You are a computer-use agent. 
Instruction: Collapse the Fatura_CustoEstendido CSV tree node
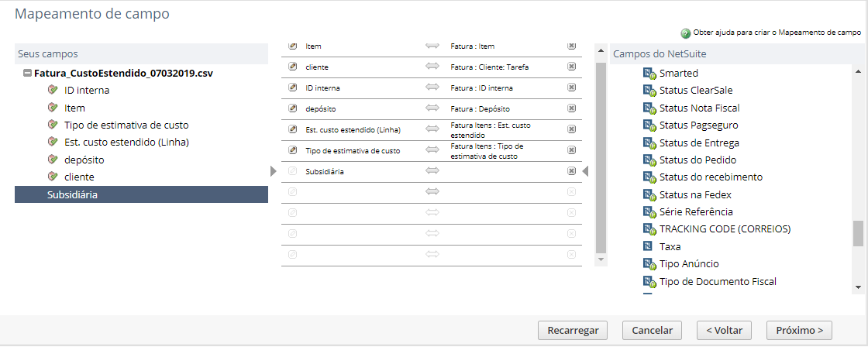pyautogui.click(x=28, y=74)
